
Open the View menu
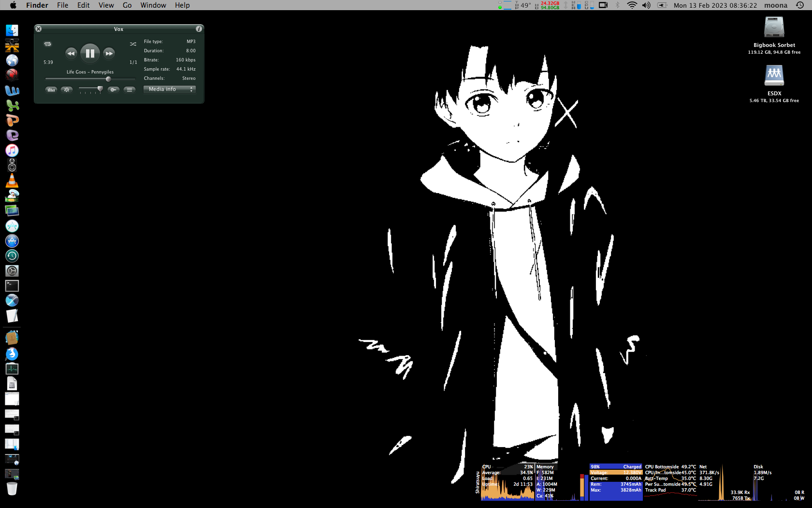click(x=106, y=5)
